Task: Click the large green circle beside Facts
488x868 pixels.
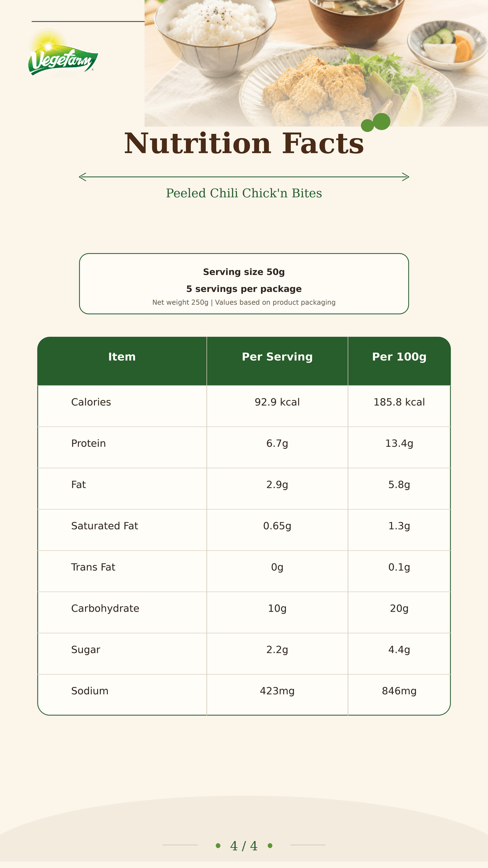Action: (x=381, y=121)
